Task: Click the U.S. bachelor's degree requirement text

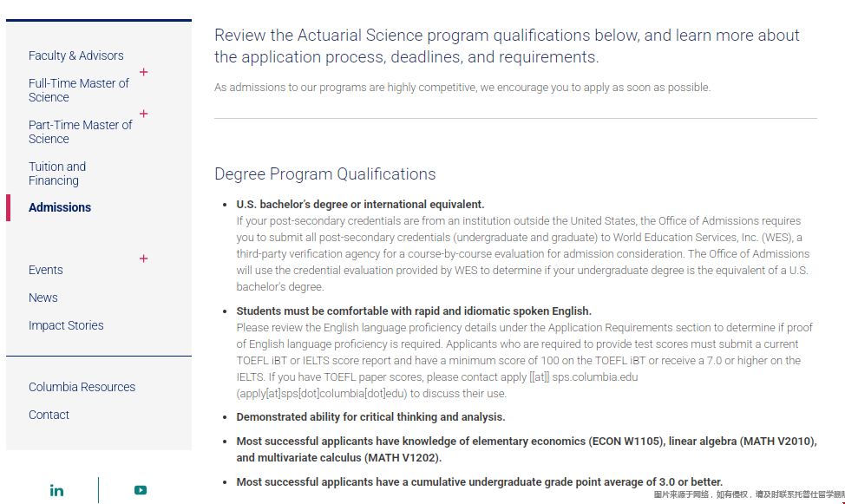Action: click(360, 205)
